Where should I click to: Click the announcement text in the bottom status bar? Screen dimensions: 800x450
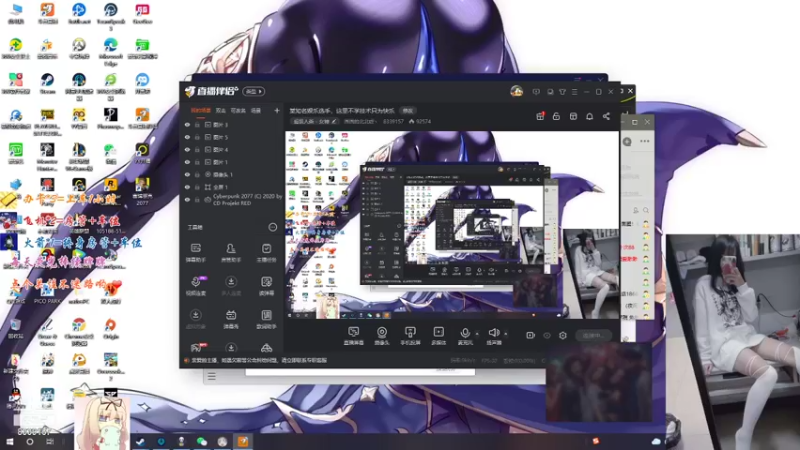tap(259, 360)
